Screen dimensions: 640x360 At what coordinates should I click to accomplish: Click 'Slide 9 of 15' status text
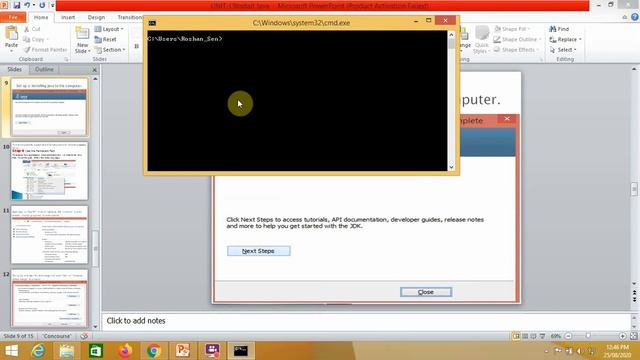pyautogui.click(x=18, y=336)
